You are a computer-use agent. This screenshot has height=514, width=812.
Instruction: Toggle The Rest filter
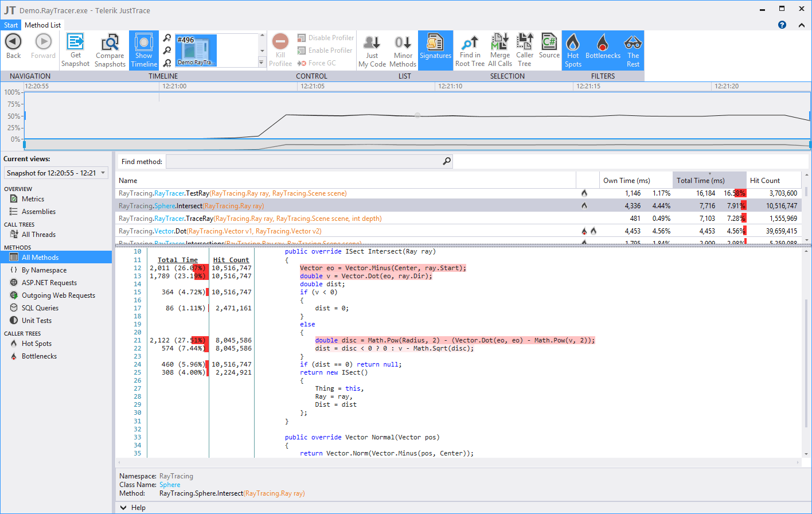633,50
